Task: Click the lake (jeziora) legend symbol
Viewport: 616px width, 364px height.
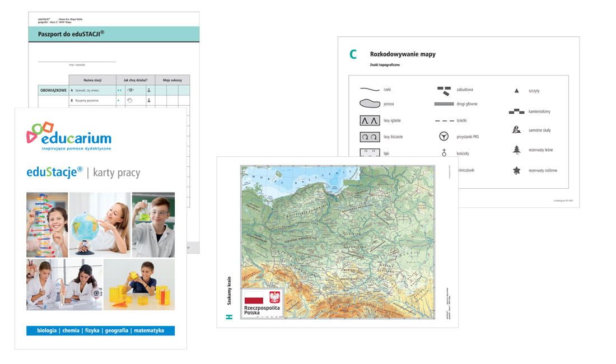Action: (370, 104)
